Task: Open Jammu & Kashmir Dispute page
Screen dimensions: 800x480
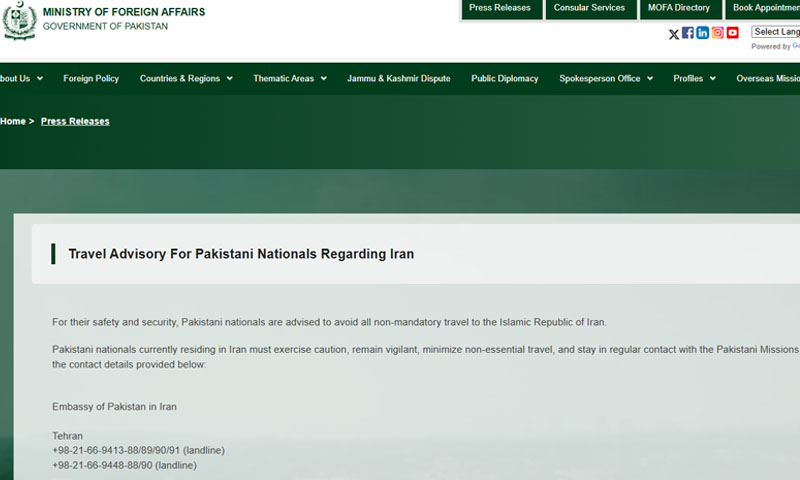Action: [398, 78]
